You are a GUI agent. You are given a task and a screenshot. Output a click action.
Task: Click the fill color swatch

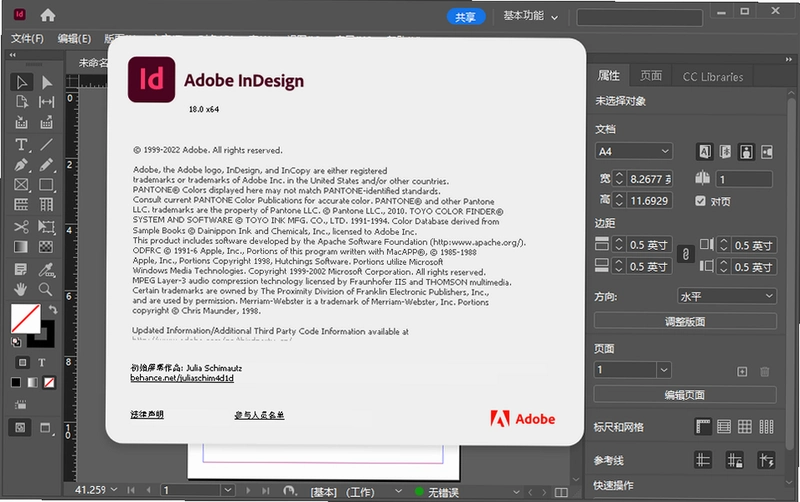26,318
